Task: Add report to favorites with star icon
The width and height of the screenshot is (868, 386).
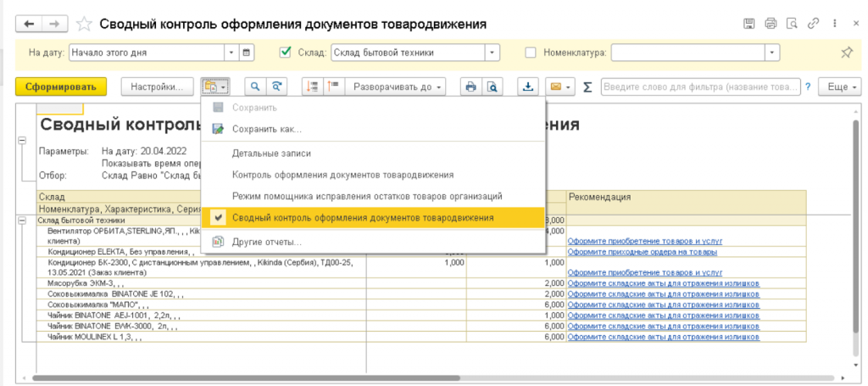Action: 85,24
